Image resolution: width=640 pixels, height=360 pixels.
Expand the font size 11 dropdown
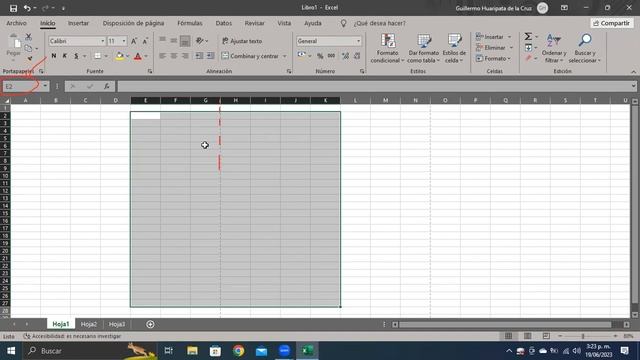point(124,41)
